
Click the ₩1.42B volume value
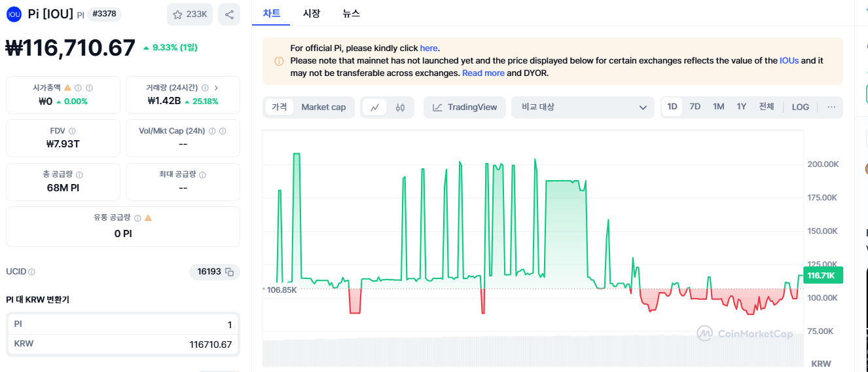click(164, 102)
